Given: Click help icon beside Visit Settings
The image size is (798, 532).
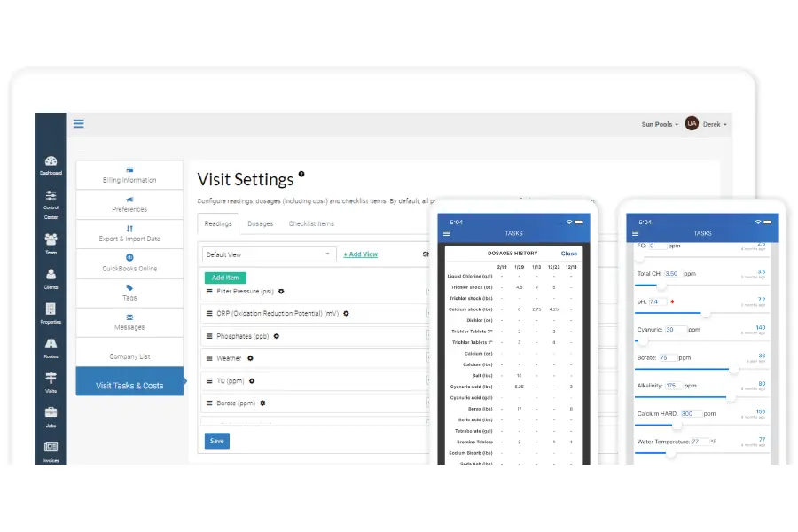Looking at the screenshot, I should point(301,174).
